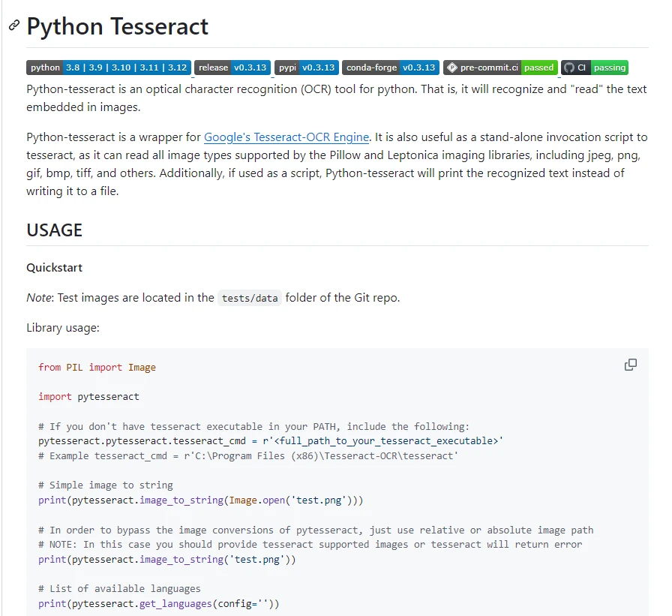Click the get_languages print statement line

158,603
